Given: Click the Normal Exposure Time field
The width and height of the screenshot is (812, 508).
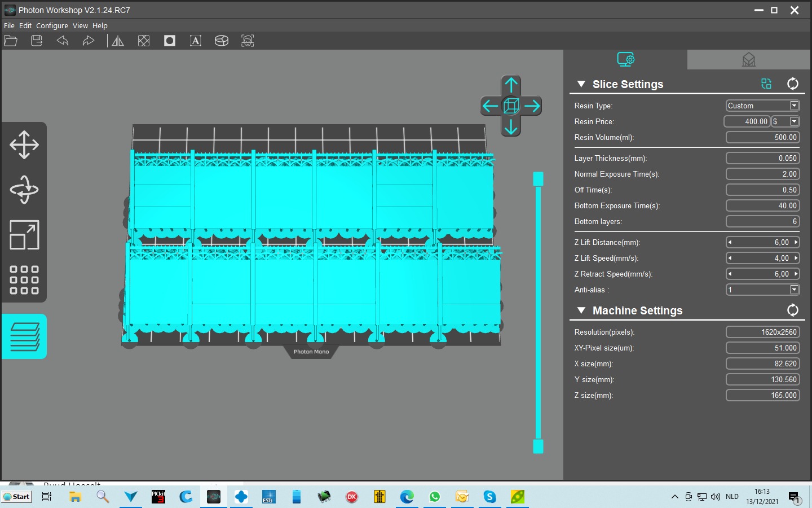Looking at the screenshot, I should 763,174.
